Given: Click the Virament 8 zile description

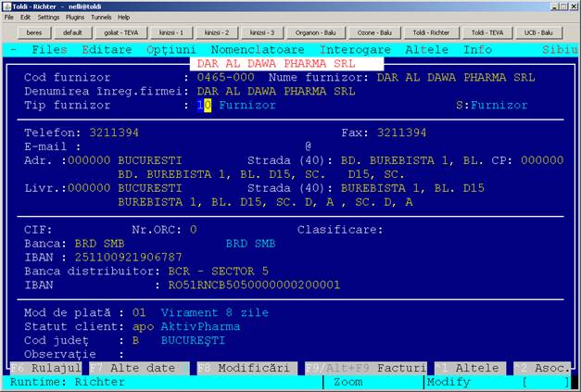Looking at the screenshot, I should [x=215, y=312].
